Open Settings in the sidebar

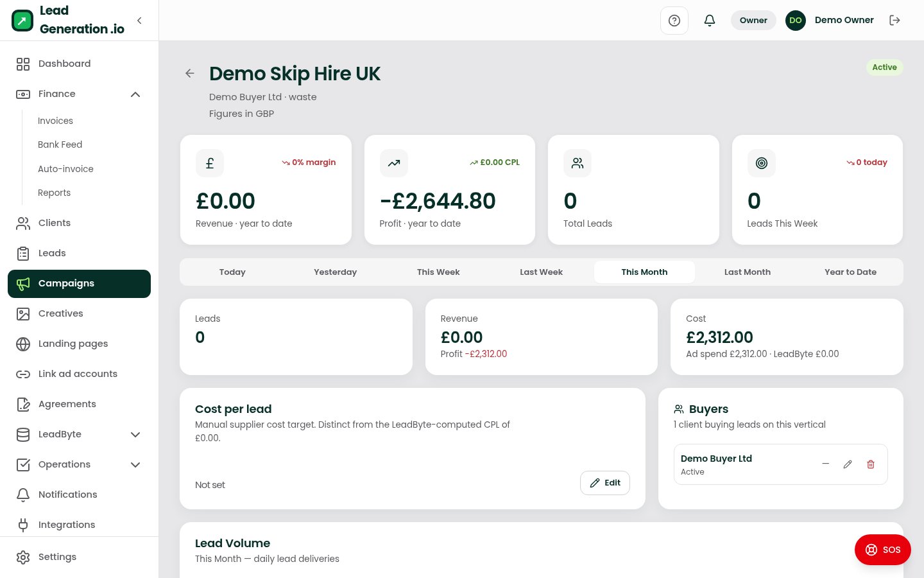80,557
